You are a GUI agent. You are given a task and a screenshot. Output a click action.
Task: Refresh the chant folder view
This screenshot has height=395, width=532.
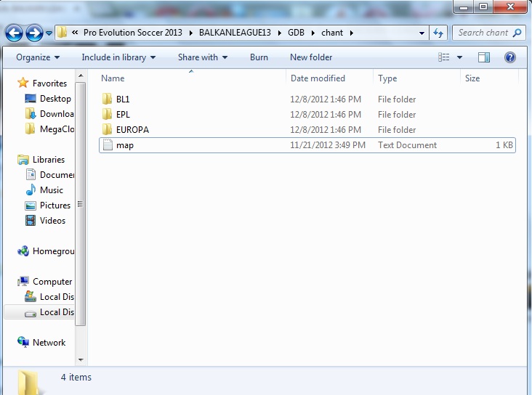coord(438,33)
